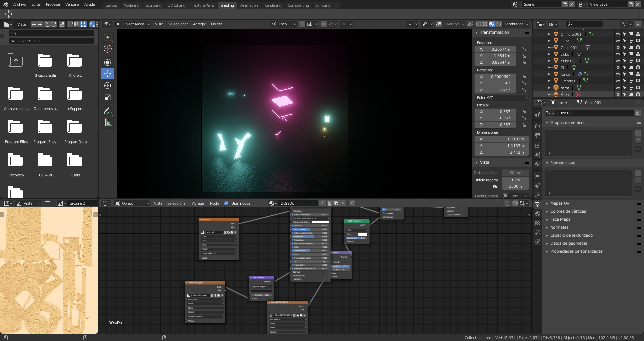Click Nuevo shader button next to DOraDo name

(x=329, y=203)
